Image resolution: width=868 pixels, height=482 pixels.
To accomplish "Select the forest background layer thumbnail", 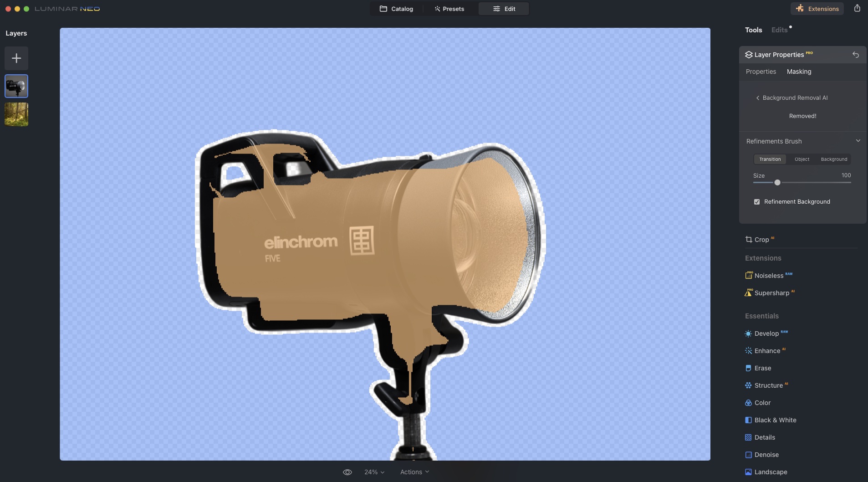I will pyautogui.click(x=16, y=114).
